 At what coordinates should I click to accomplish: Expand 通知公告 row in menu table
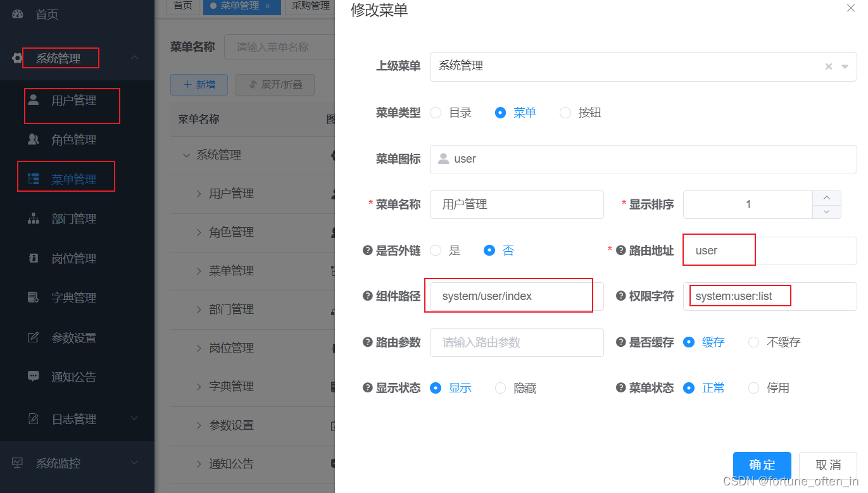click(x=199, y=464)
